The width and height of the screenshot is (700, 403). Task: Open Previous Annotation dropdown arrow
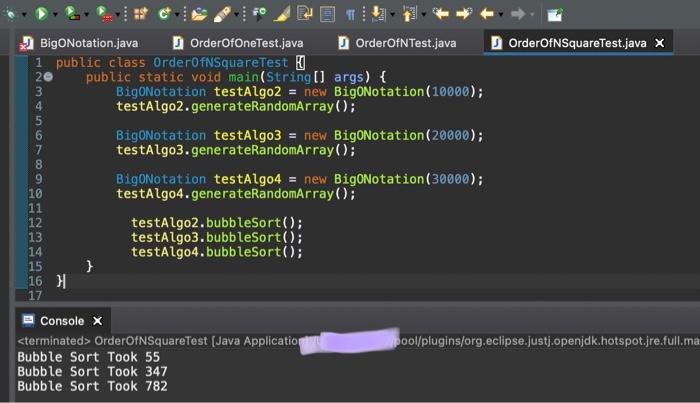[x=423, y=15]
